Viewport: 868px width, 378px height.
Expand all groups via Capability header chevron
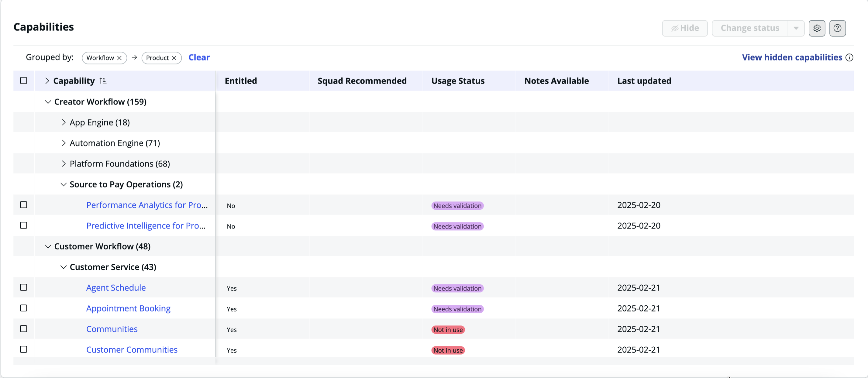(x=47, y=81)
